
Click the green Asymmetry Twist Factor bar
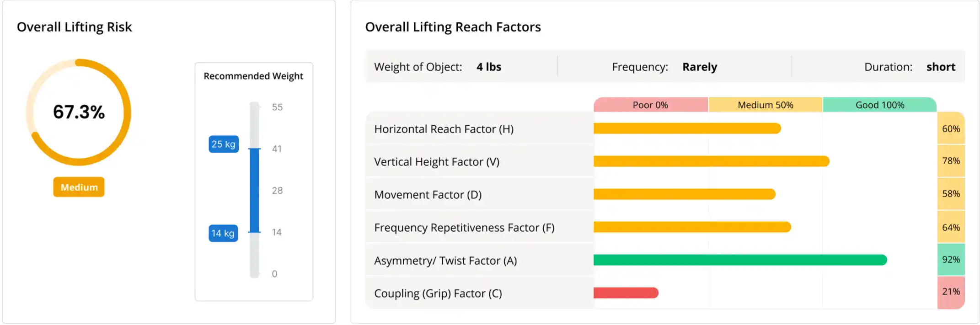pos(739,260)
